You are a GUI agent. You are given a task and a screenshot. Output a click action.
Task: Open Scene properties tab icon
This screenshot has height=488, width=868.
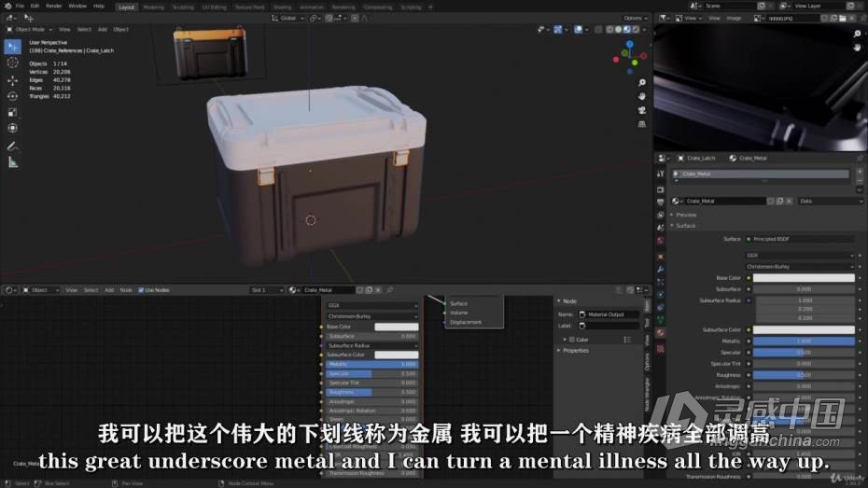click(x=661, y=228)
